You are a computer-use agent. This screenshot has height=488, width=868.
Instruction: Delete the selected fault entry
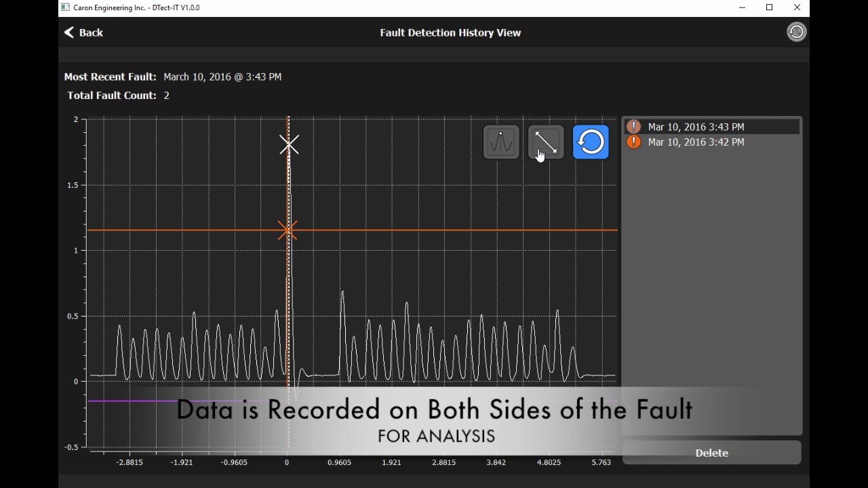coord(712,453)
